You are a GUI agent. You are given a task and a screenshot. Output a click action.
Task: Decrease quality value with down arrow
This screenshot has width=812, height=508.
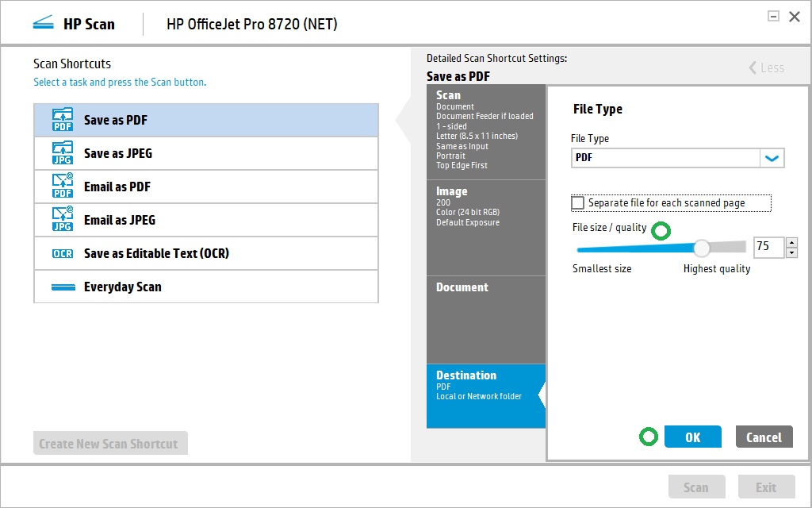(x=791, y=252)
